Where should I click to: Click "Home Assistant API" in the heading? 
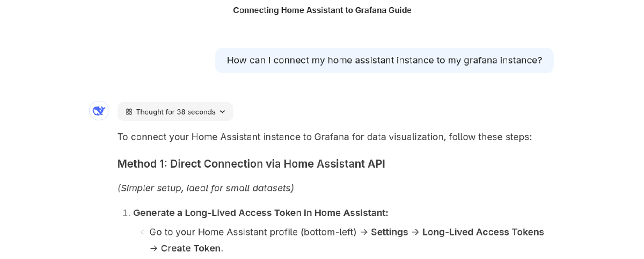334,164
